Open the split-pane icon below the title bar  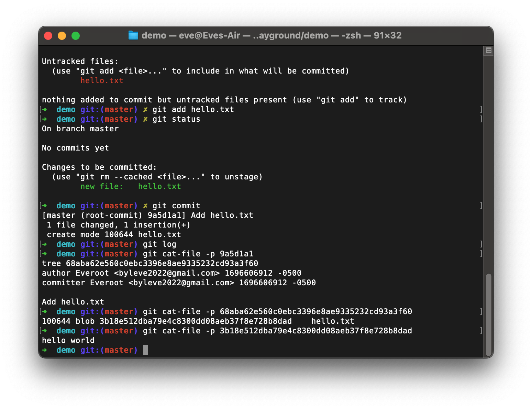(489, 50)
